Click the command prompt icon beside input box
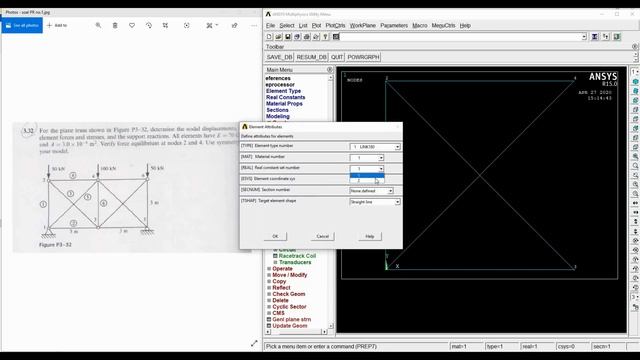Viewport: 640px width, 360px height. pyautogui.click(x=336, y=37)
